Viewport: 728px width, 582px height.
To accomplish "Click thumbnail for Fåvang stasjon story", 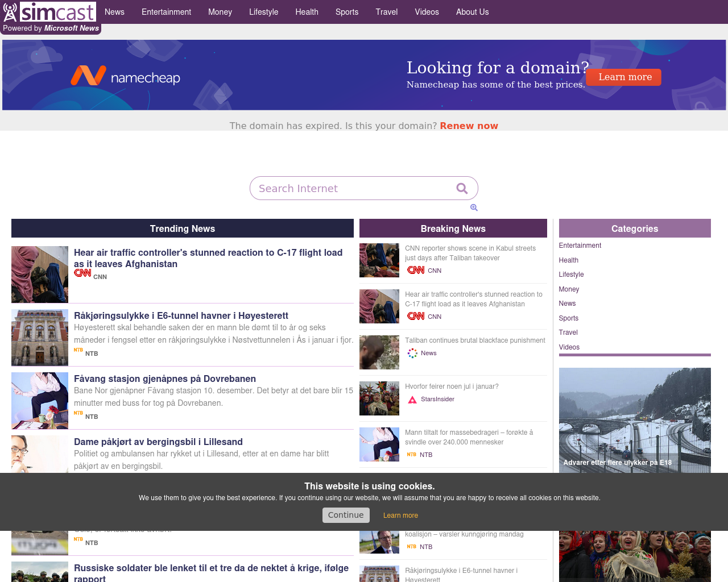I will tap(40, 401).
